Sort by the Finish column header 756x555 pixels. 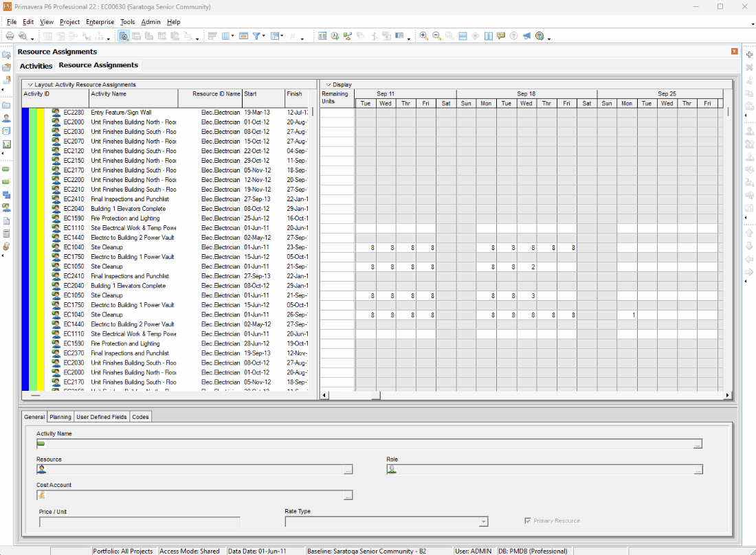pyautogui.click(x=298, y=98)
